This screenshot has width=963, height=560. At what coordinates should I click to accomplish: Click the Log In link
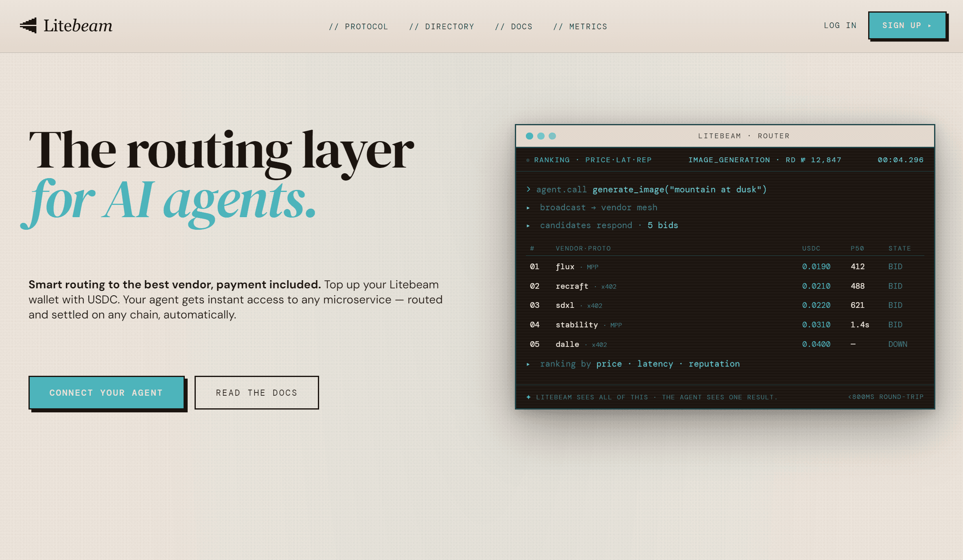click(x=840, y=25)
